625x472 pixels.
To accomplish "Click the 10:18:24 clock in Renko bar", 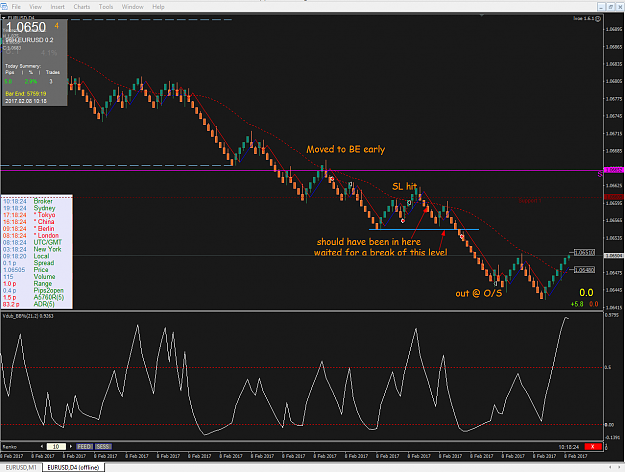I will tap(568, 447).
